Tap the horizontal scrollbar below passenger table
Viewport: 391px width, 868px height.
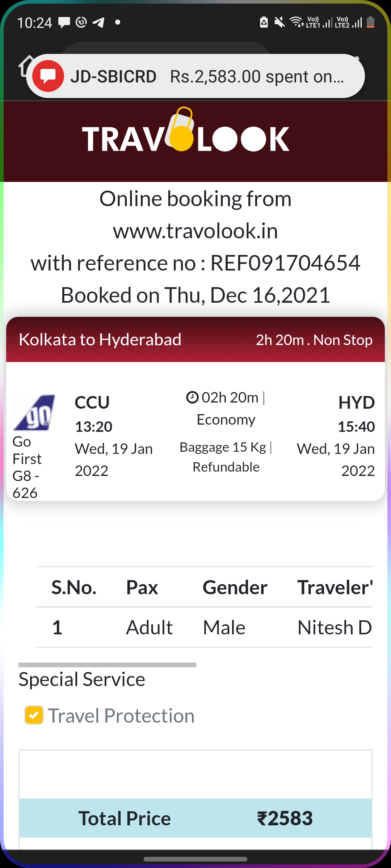107,665
